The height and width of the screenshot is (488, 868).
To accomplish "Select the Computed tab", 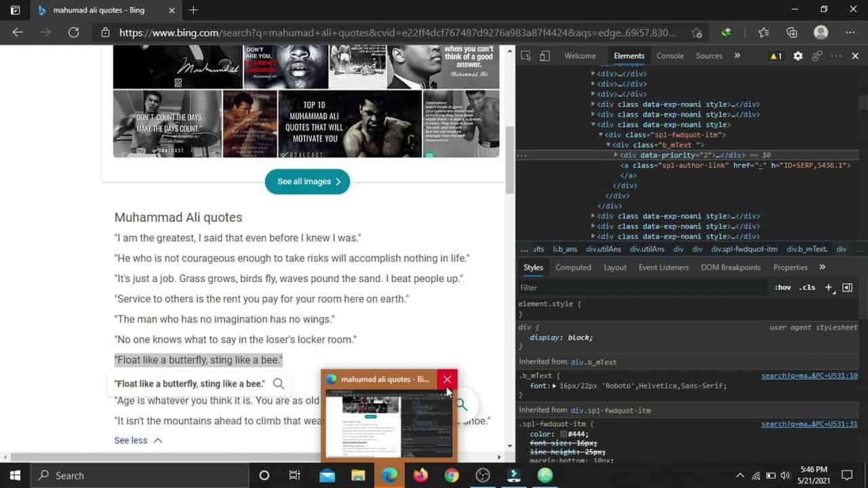I will click(573, 267).
